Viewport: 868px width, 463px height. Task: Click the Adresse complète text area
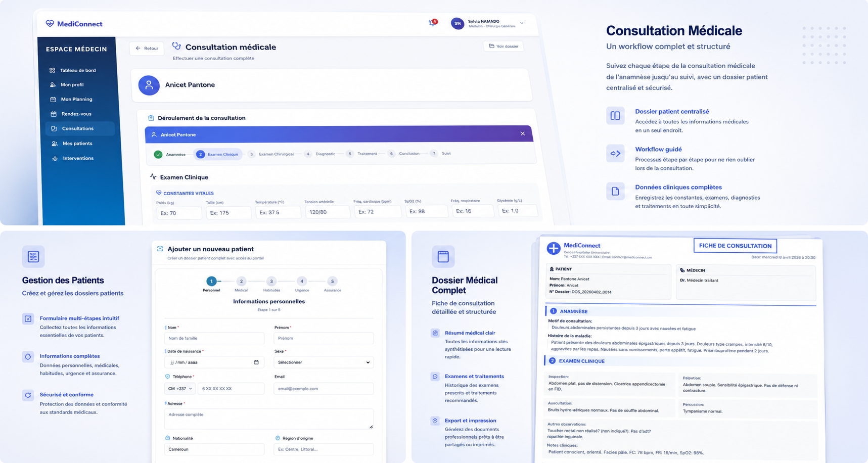coord(269,419)
